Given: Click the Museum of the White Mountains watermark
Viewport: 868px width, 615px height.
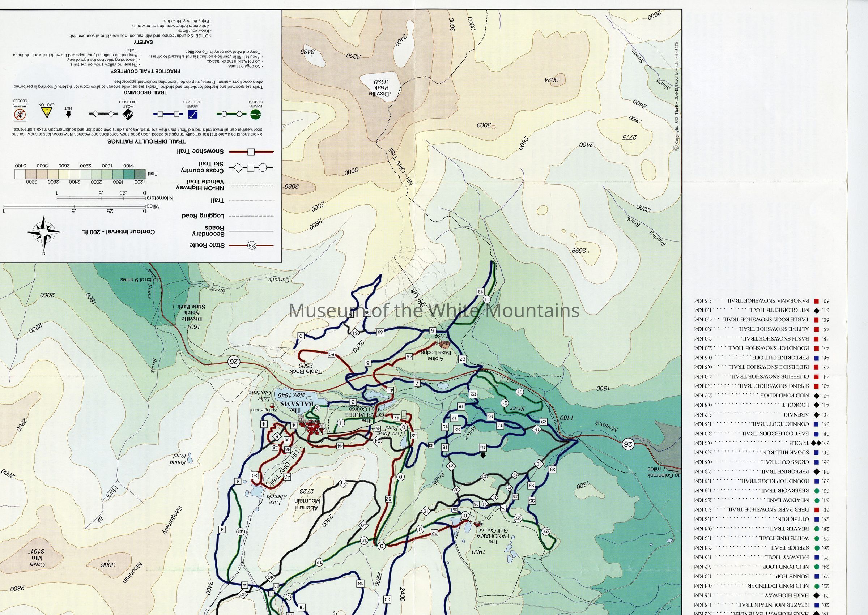Looking at the screenshot, I should click(434, 311).
